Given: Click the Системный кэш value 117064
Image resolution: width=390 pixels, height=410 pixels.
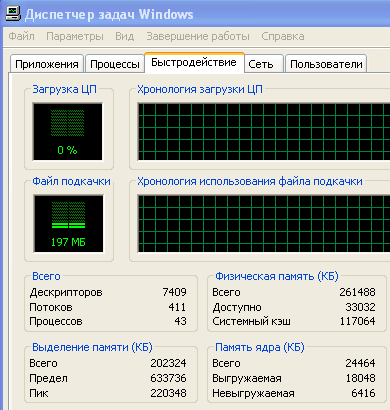Looking at the screenshot, I should pos(357,321).
